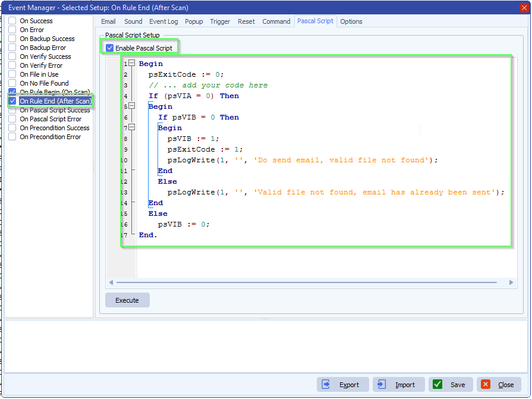The width and height of the screenshot is (532, 399).
Task: Disable the Enable Pascal Script checkbox
Action: pos(109,48)
